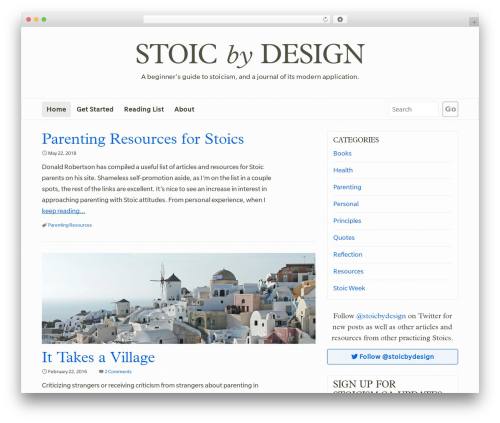Image resolution: width=500 pixels, height=423 pixels.
Task: Click the browser address bar
Action: (236, 20)
